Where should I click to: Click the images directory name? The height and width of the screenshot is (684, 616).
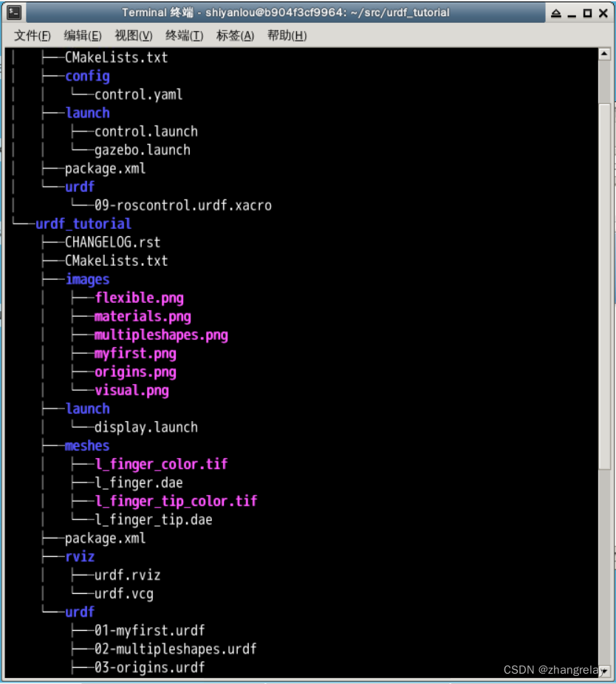pyautogui.click(x=87, y=280)
